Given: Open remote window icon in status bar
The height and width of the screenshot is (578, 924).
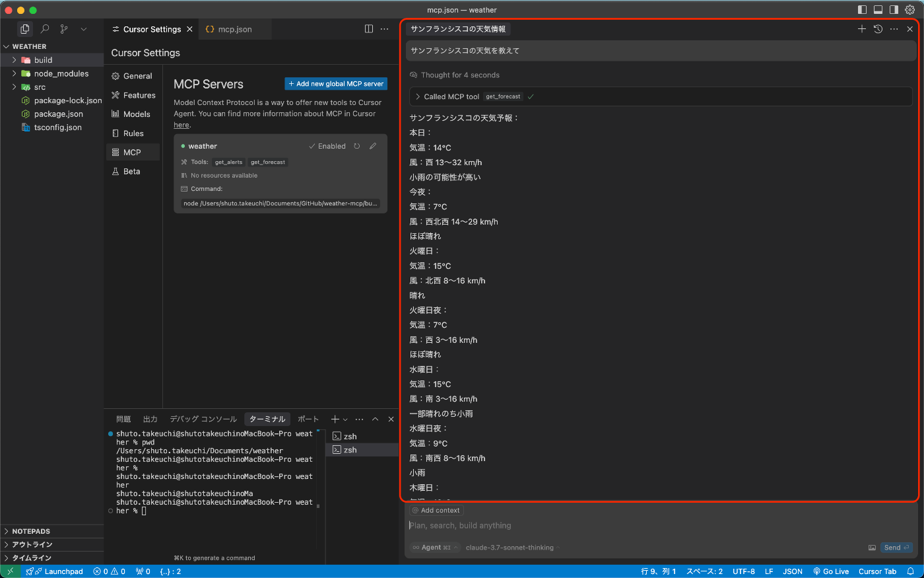Looking at the screenshot, I should pyautogui.click(x=10, y=571).
